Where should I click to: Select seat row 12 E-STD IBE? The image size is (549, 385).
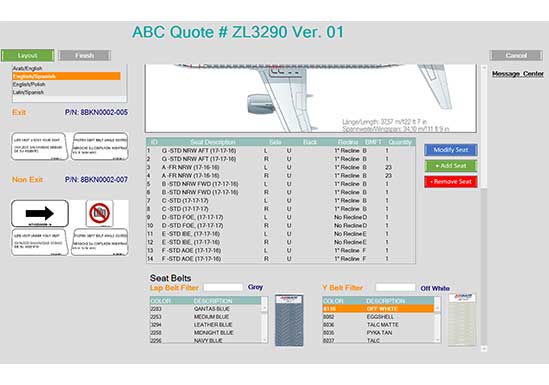280,242
